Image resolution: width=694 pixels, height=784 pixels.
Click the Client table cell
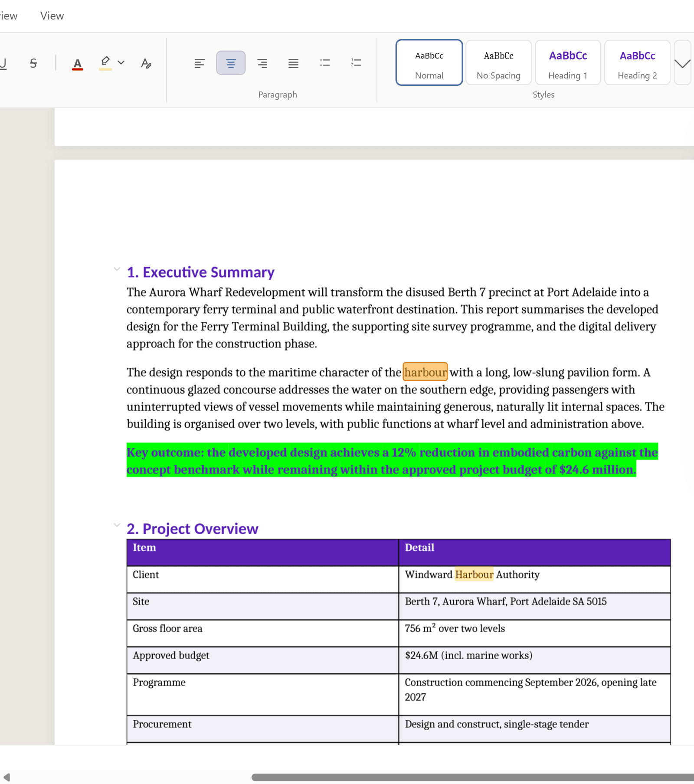pos(262,579)
